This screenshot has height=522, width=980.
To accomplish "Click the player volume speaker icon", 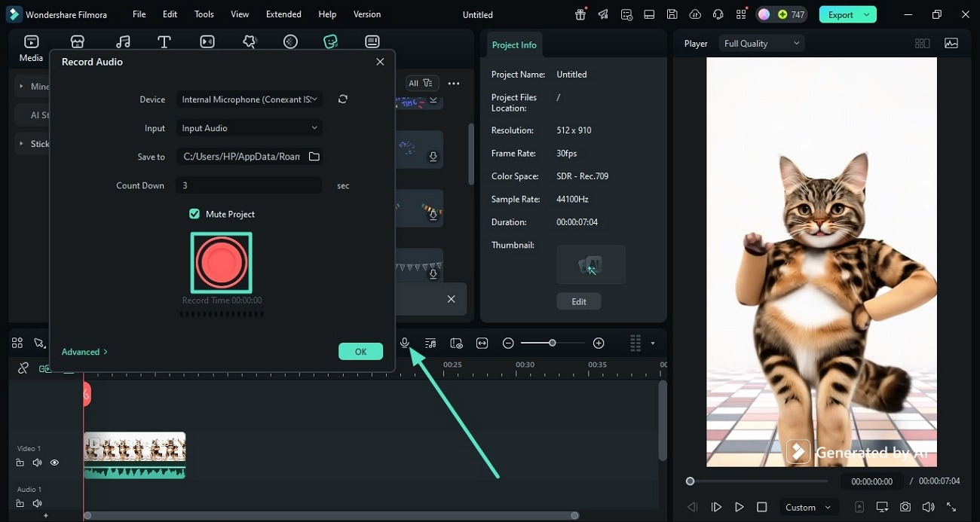I will 928,507.
